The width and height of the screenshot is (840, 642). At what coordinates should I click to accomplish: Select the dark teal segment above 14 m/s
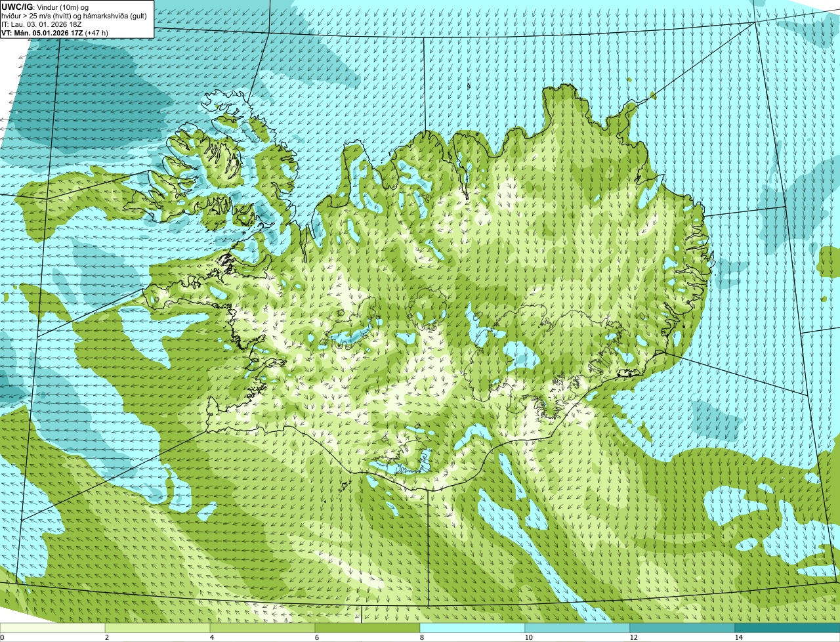point(787,628)
